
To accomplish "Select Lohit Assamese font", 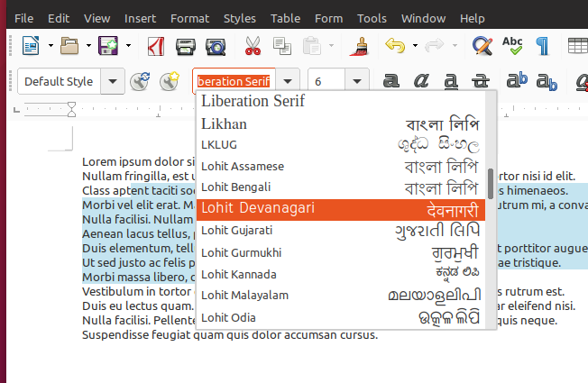I will click(341, 167).
